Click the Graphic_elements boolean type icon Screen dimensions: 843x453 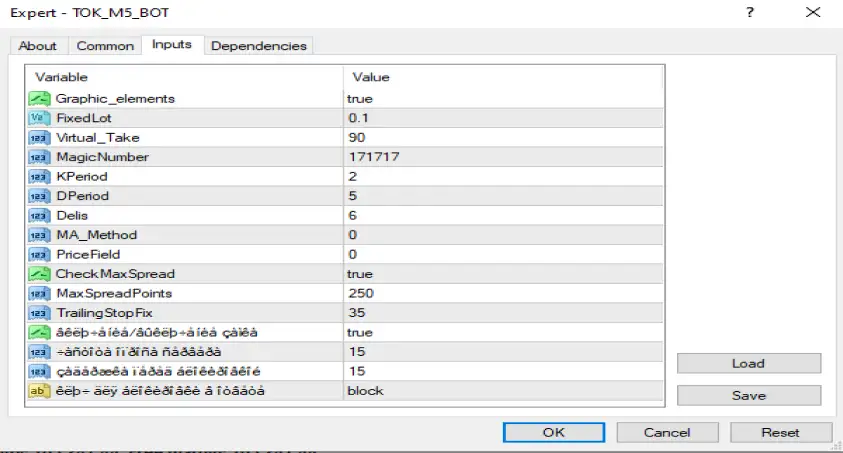click(x=39, y=98)
